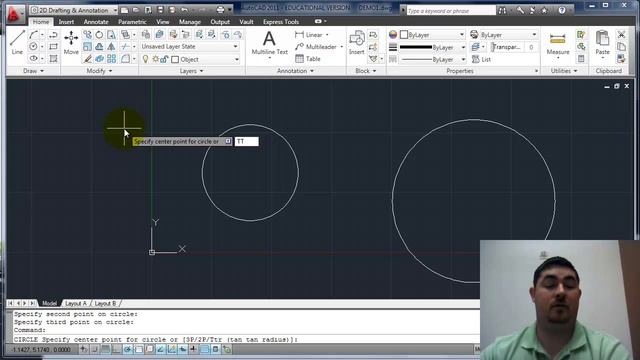Switch to the Annotate ribbon tab
640x360 pixels.
click(96, 22)
